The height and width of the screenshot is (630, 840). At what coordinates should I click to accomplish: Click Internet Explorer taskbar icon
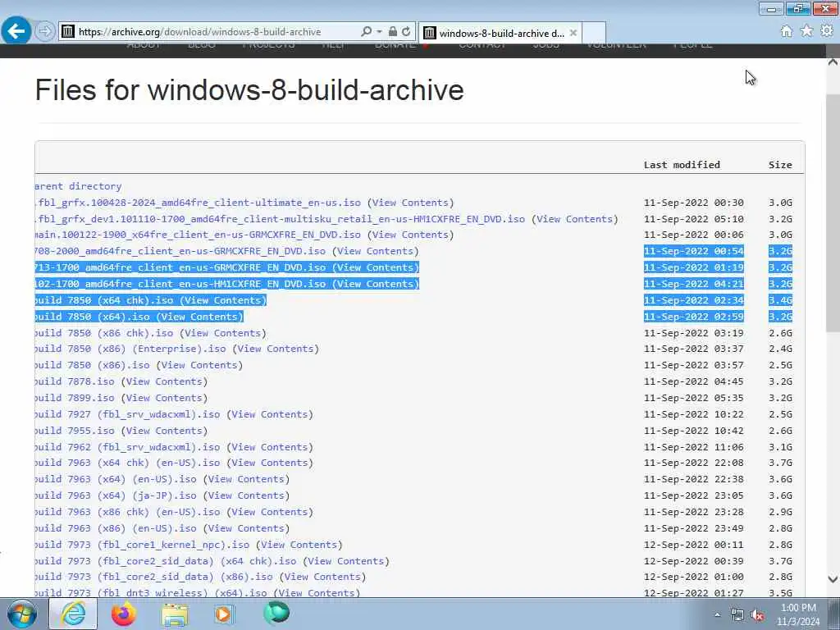click(73, 614)
